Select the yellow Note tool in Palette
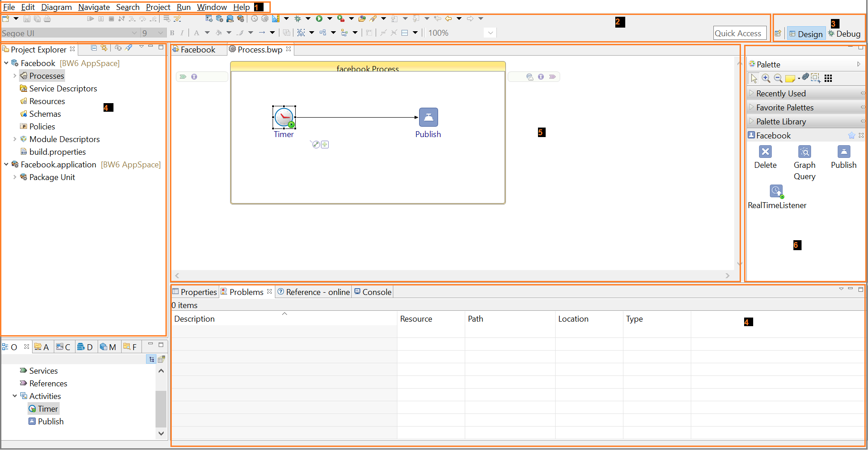 pyautogui.click(x=790, y=79)
